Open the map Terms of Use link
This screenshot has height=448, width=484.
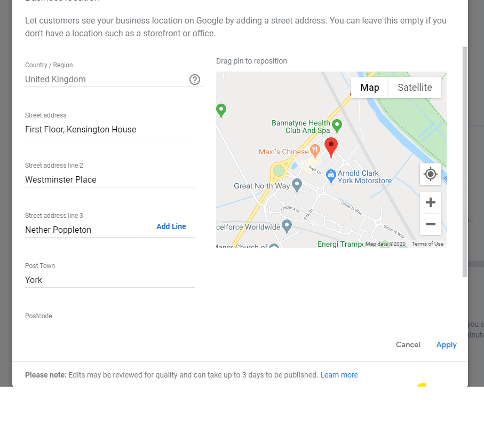[x=427, y=244]
